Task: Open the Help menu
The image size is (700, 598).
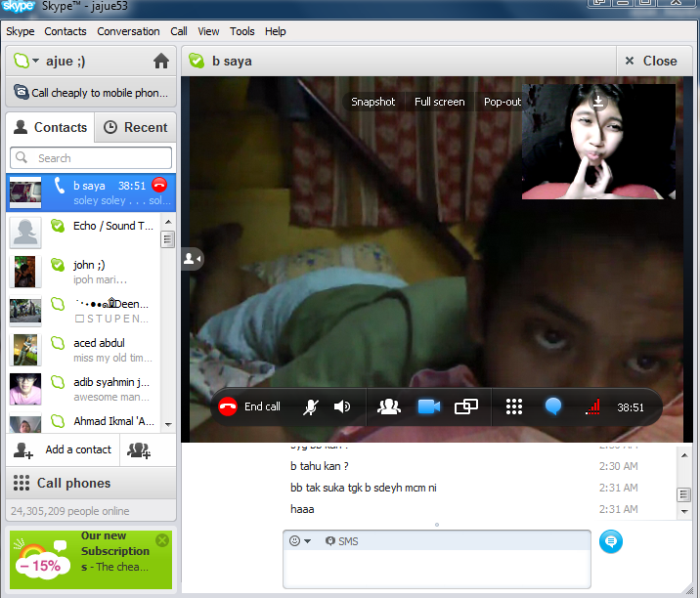Action: click(x=275, y=31)
